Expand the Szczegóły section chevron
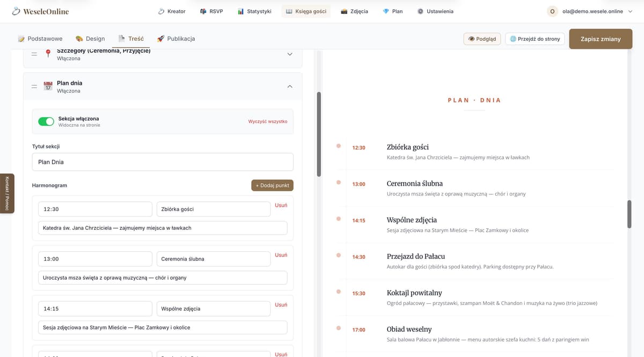The image size is (644, 357). [290, 54]
